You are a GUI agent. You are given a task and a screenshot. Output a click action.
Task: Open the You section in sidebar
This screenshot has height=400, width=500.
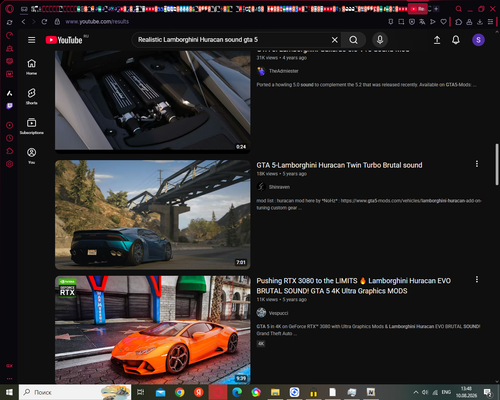click(31, 156)
